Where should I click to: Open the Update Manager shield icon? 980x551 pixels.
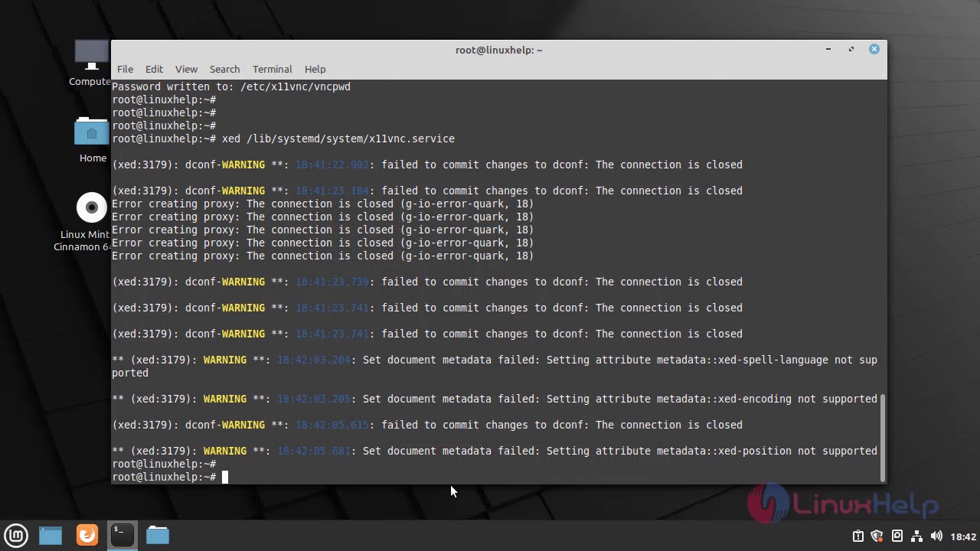[x=877, y=536]
